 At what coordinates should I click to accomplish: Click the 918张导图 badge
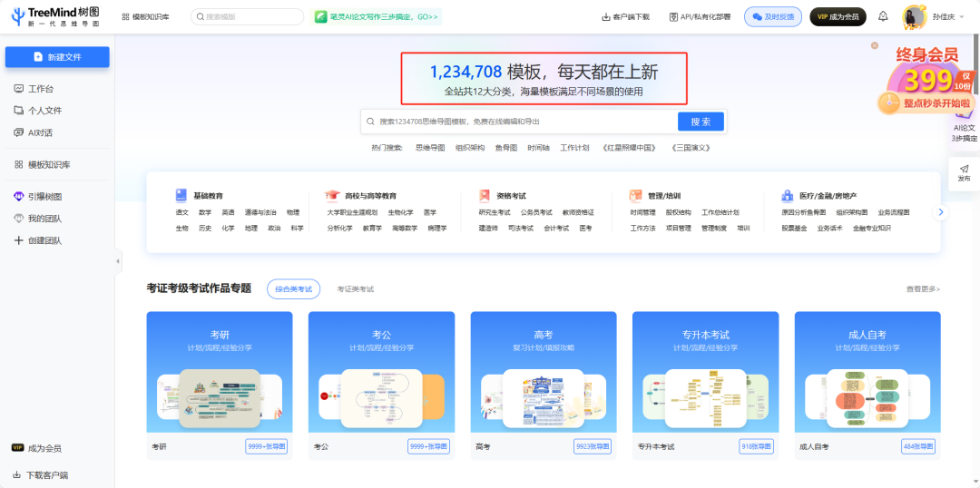[756, 447]
